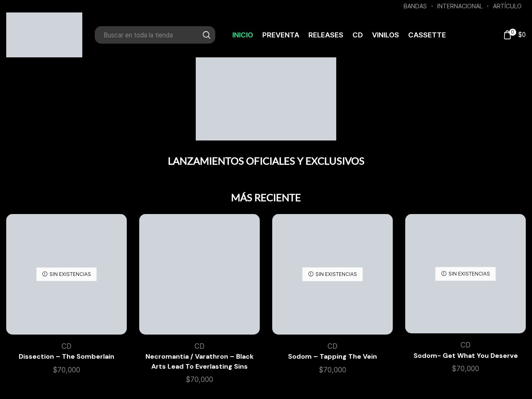Select BANDAS in the top bar
Image resolution: width=532 pixels, height=399 pixels.
coord(415,6)
